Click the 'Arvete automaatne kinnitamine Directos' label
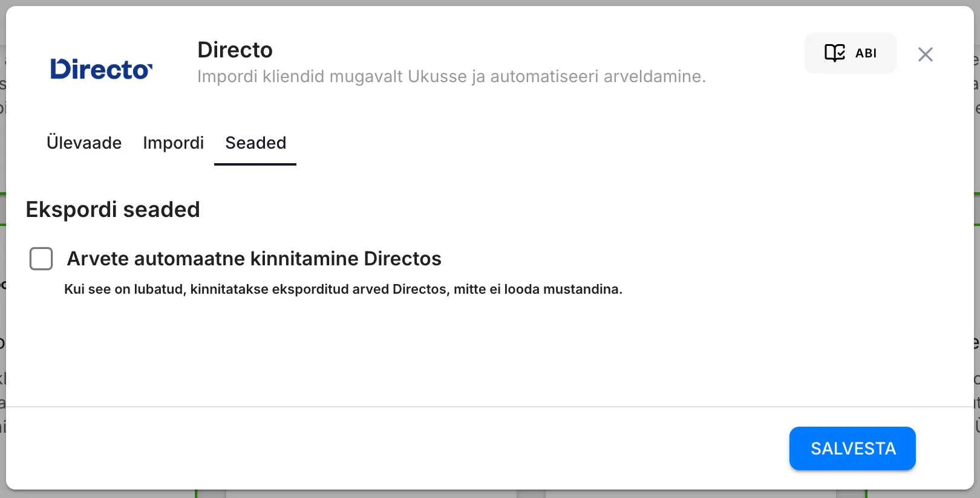 tap(254, 259)
